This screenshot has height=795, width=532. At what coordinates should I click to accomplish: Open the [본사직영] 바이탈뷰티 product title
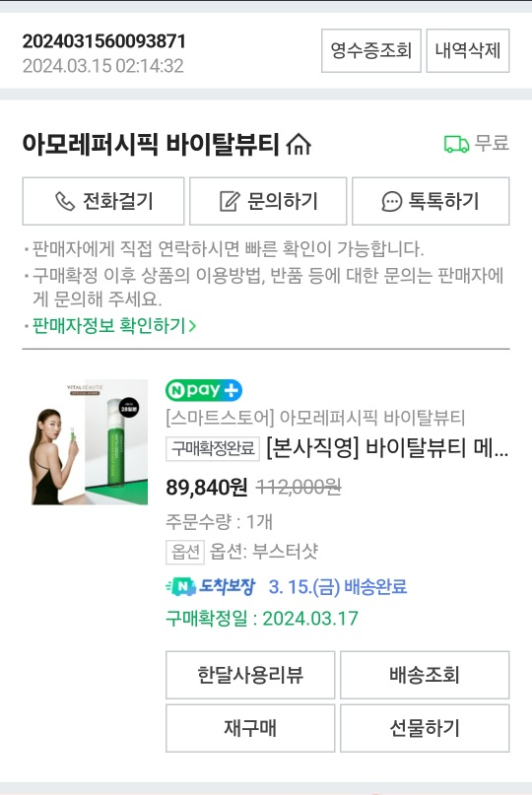(387, 448)
